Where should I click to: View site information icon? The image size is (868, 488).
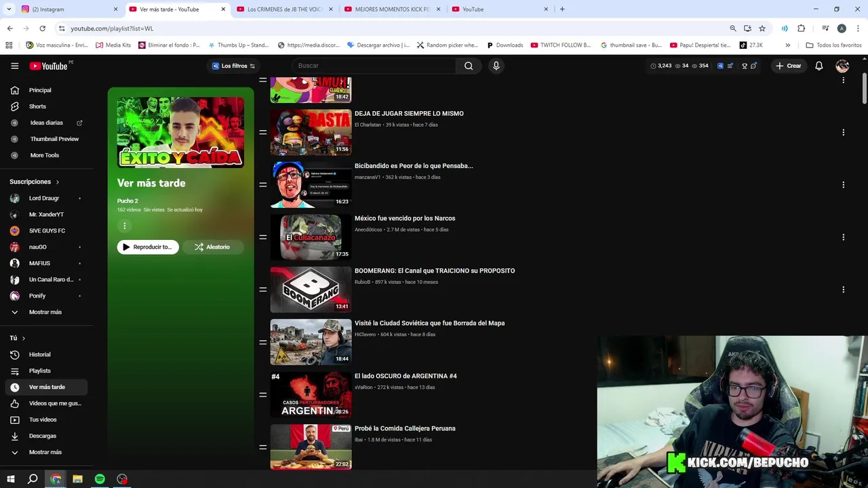pos(62,28)
